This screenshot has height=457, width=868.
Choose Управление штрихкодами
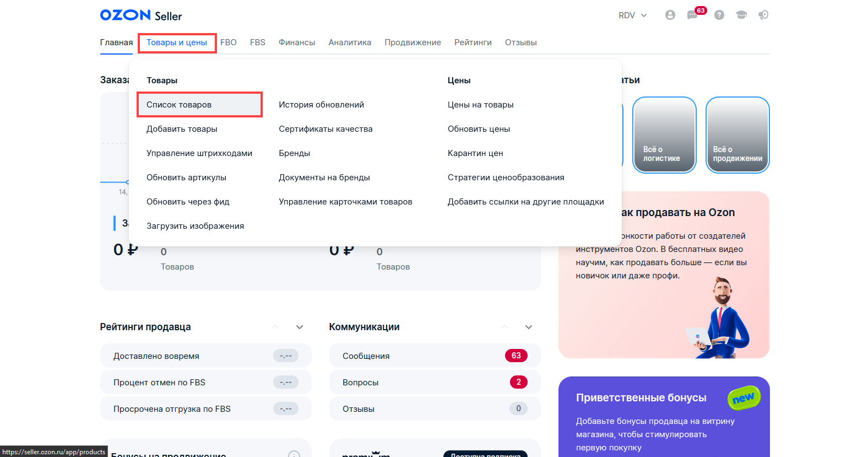199,153
